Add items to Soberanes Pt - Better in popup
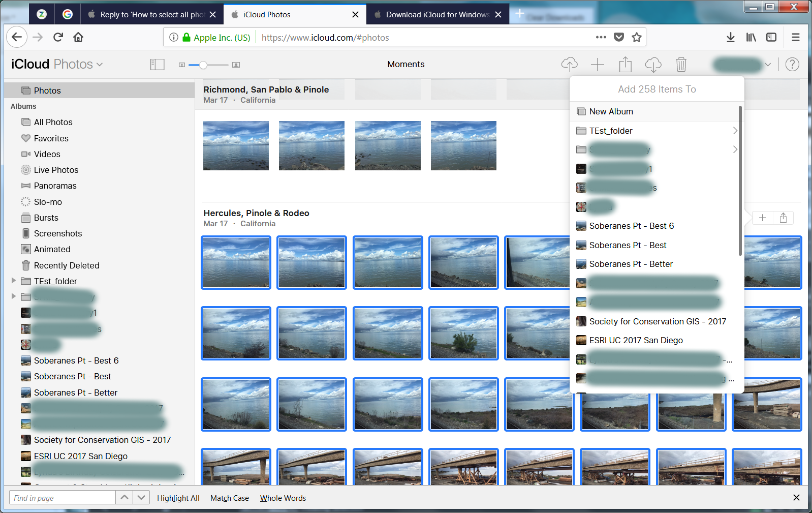This screenshot has height=513, width=812. coord(654,264)
